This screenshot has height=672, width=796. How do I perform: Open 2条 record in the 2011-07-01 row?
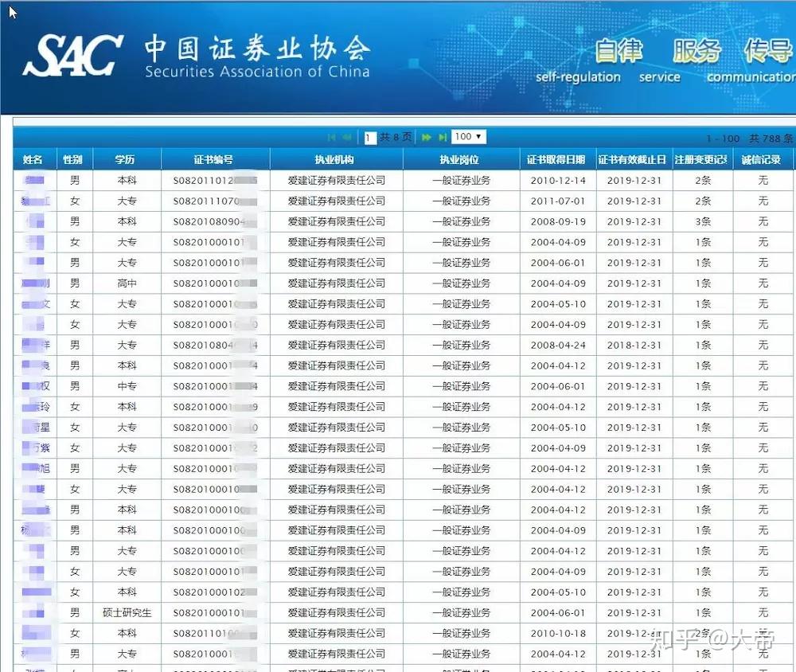pyautogui.click(x=703, y=201)
